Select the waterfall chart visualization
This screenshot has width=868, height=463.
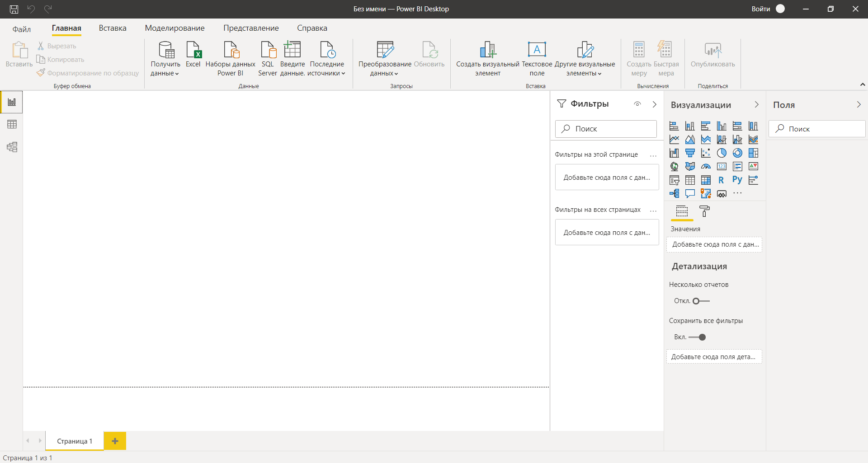[x=674, y=153]
